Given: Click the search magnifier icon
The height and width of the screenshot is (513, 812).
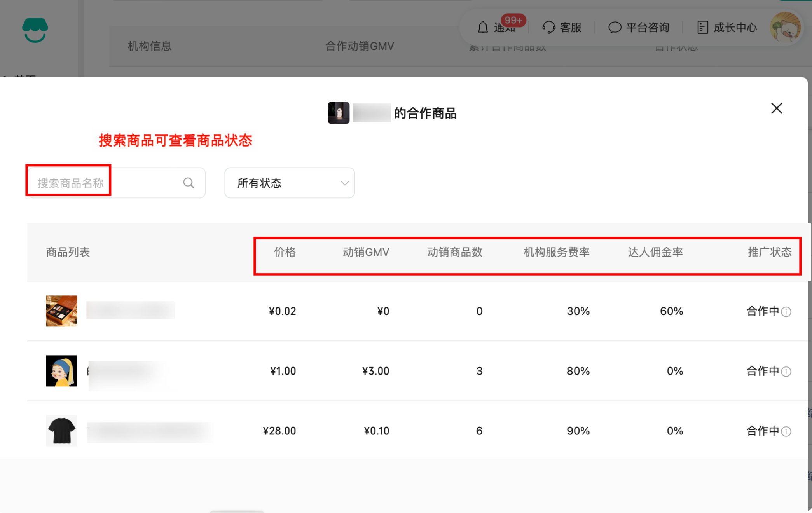Looking at the screenshot, I should pos(189,183).
